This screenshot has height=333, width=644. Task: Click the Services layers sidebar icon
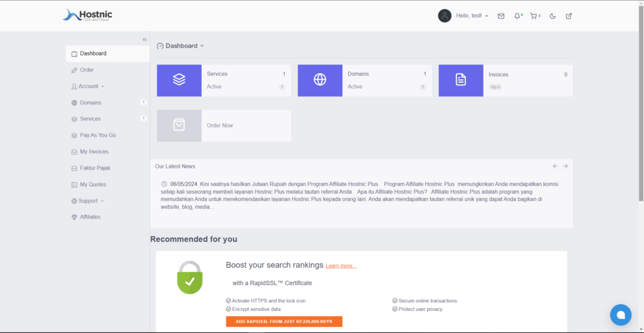coord(74,119)
